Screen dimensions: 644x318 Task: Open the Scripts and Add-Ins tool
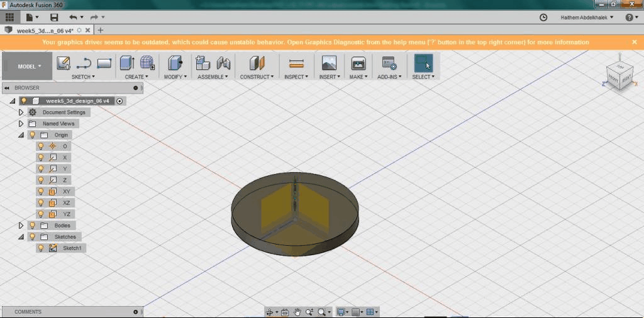389,63
